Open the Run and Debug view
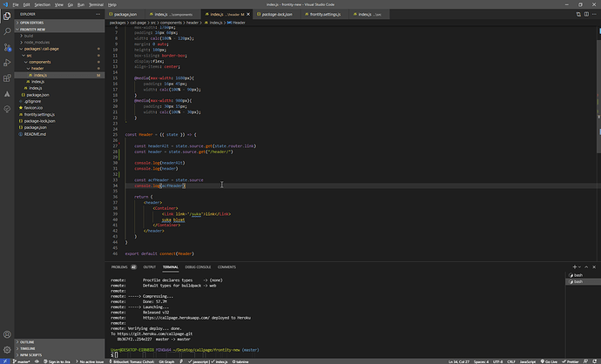601x364 pixels. (x=7, y=61)
